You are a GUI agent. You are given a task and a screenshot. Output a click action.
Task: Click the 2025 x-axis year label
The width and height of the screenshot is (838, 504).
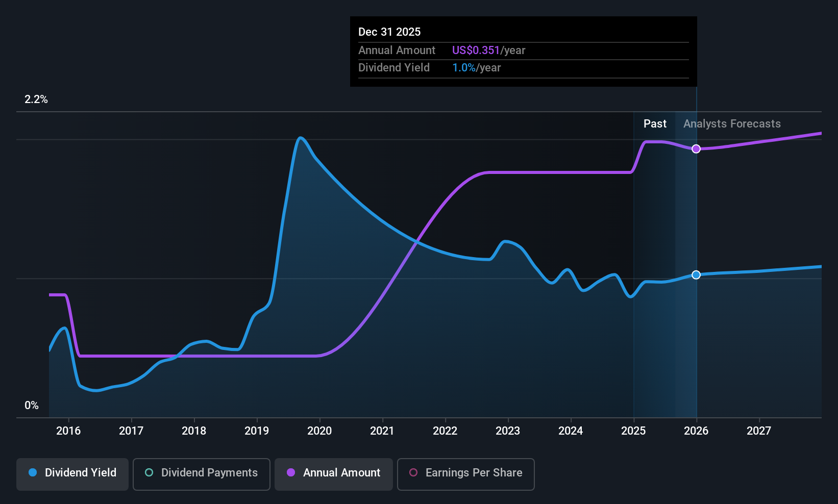point(633,431)
